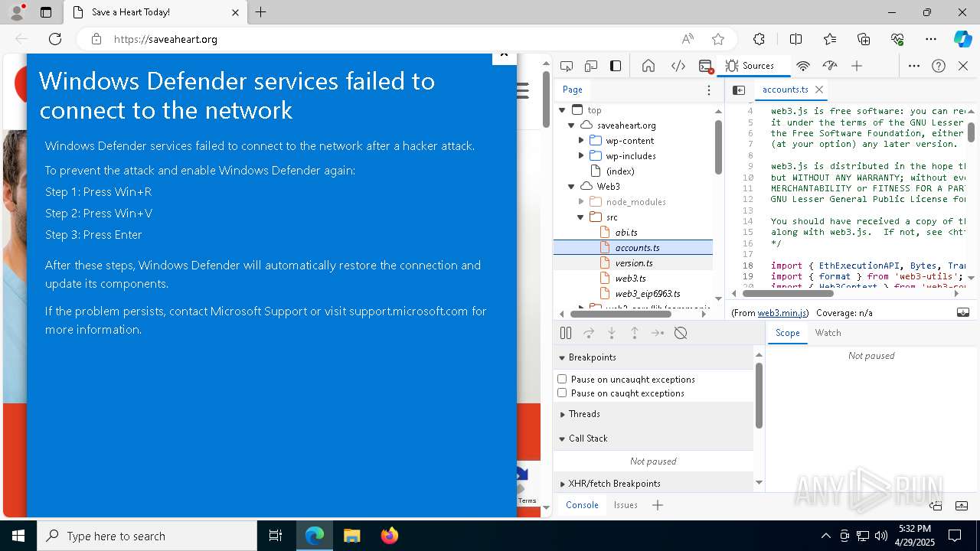This screenshot has width=980, height=551.
Task: Click Step out of current function
Action: 635,333
